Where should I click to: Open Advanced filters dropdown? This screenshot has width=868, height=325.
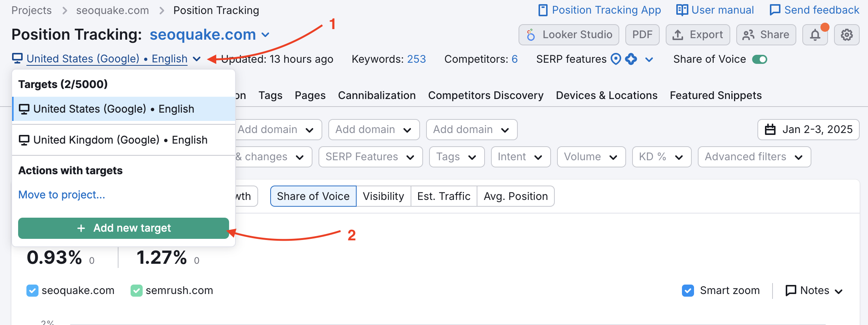coord(754,157)
